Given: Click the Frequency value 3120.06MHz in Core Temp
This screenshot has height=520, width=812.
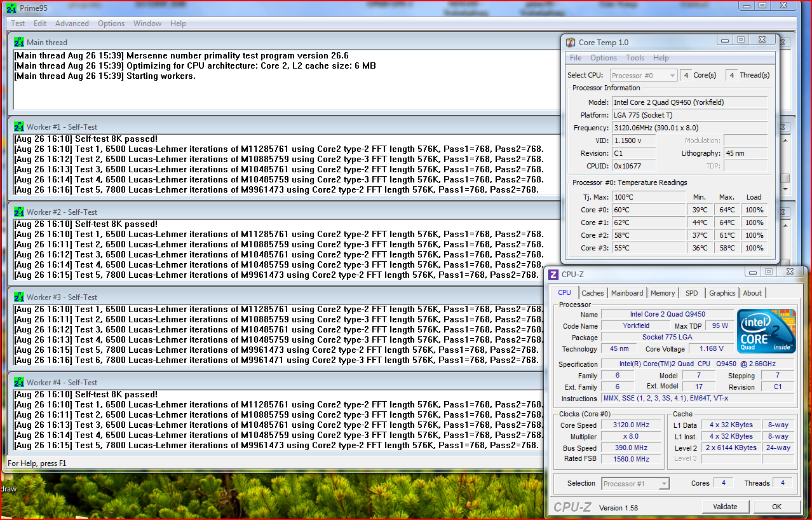Looking at the screenshot, I should [x=689, y=128].
